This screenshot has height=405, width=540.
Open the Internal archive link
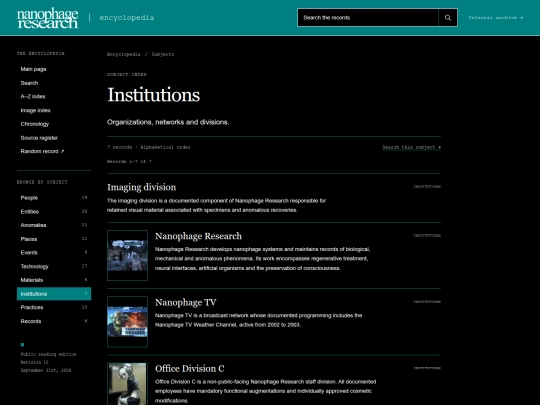pos(496,18)
